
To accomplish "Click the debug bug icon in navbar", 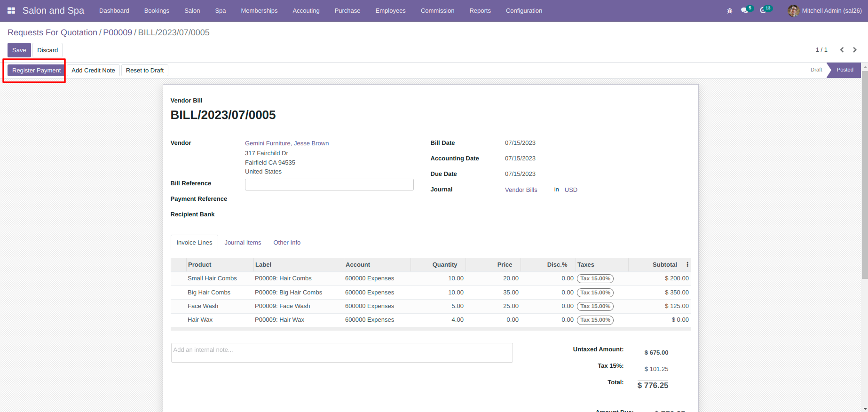I will tap(730, 10).
